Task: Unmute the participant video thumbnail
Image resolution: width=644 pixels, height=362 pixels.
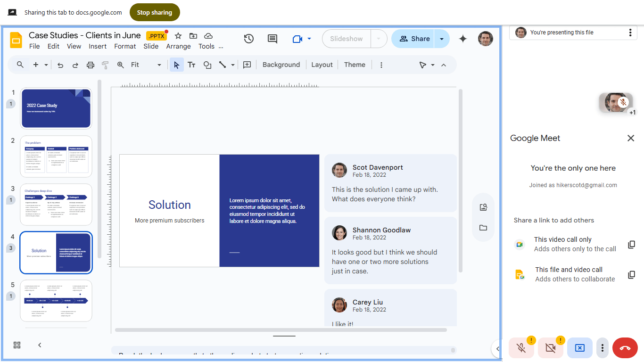Action: click(623, 102)
